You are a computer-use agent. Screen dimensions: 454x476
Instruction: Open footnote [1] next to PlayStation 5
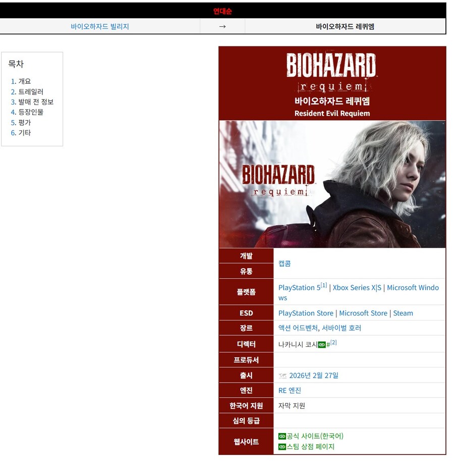pos(324,285)
